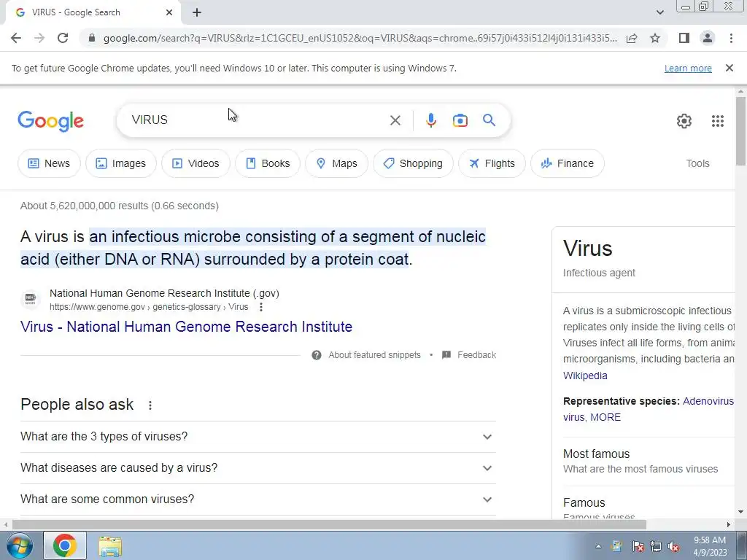Switch to the Images results tab
747x560 pixels.
(x=121, y=163)
